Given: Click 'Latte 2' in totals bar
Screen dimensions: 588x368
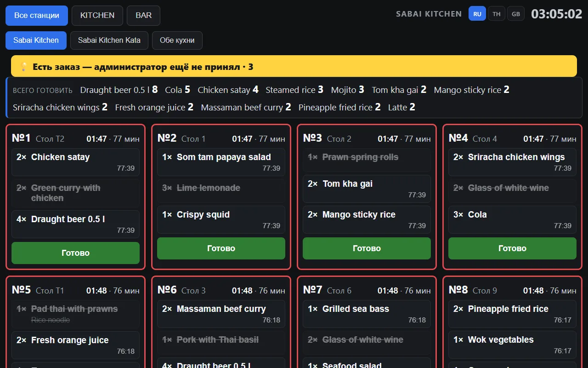Looking at the screenshot, I should click(x=401, y=107).
